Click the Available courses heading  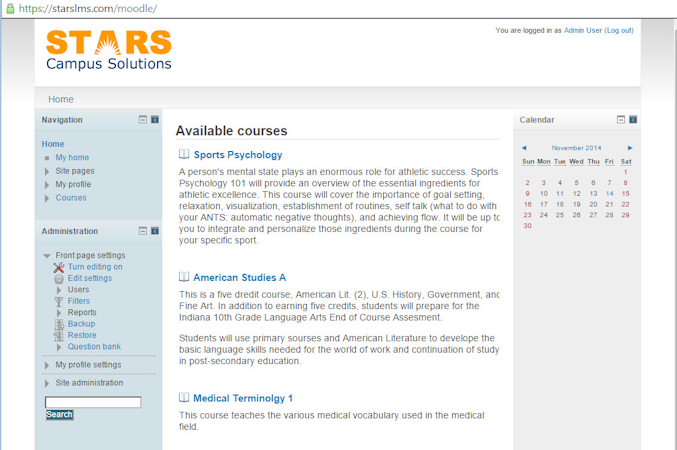(x=231, y=131)
